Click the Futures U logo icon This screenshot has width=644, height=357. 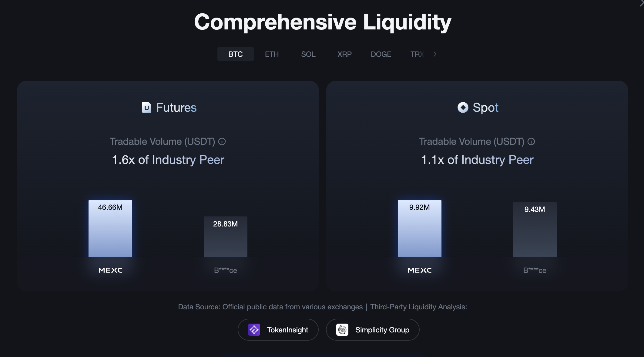pyautogui.click(x=146, y=107)
